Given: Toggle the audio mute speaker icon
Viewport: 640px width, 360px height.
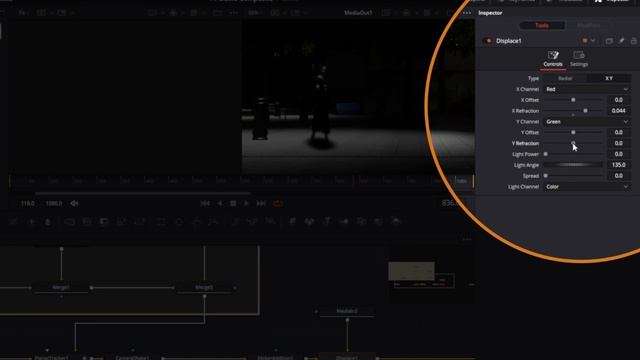Looking at the screenshot, I should [x=74, y=203].
